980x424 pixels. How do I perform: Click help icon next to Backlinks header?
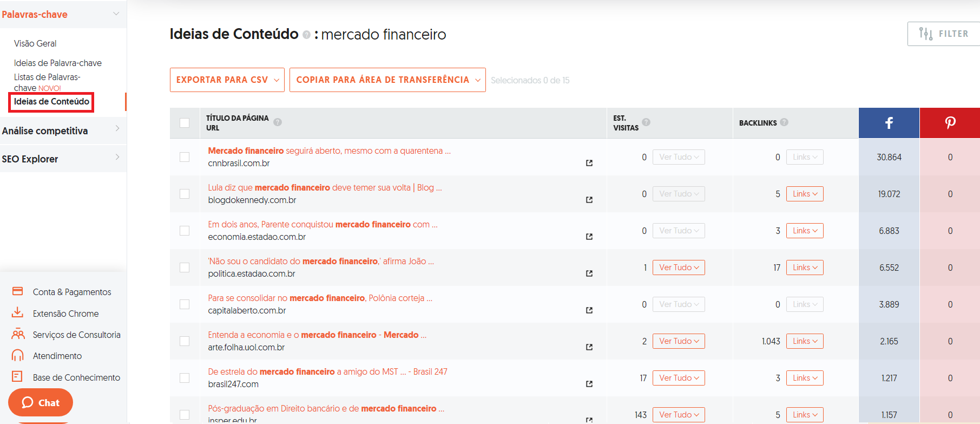pyautogui.click(x=784, y=122)
